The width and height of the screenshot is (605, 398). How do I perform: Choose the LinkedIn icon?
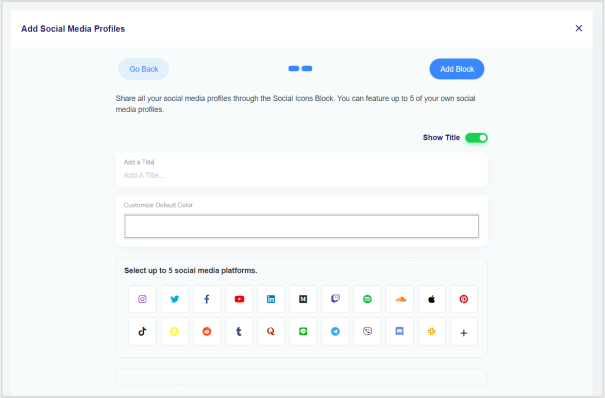tap(271, 299)
